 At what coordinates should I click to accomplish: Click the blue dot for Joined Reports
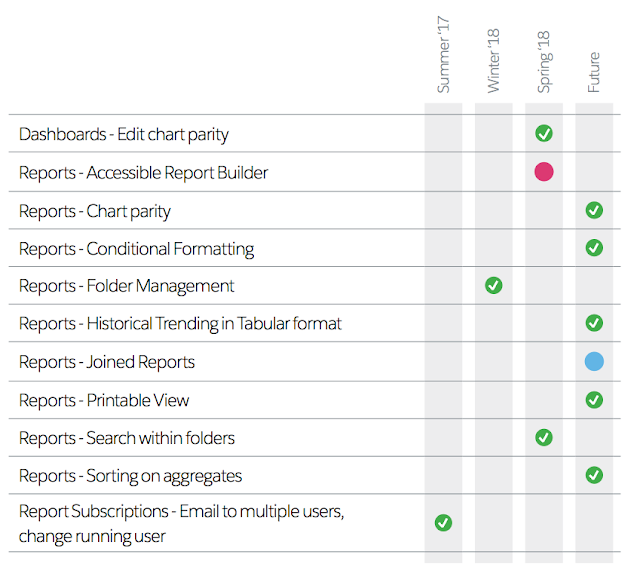[594, 361]
